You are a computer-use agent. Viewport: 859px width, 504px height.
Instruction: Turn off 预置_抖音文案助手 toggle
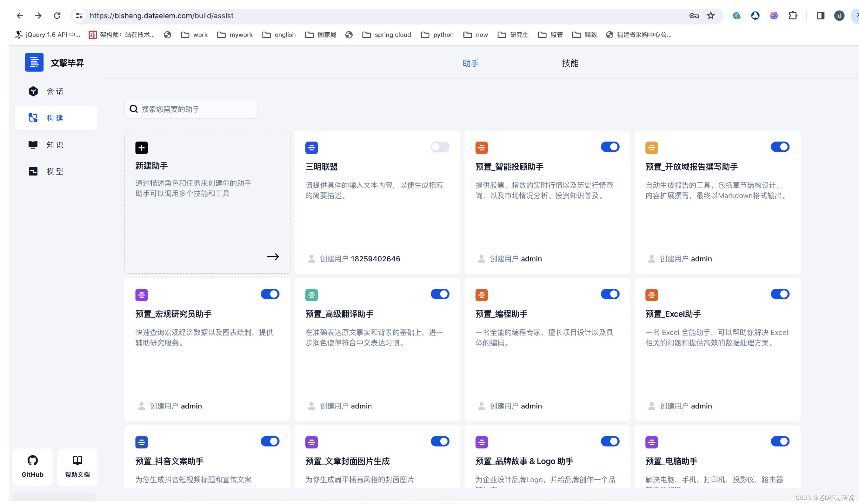[270, 441]
